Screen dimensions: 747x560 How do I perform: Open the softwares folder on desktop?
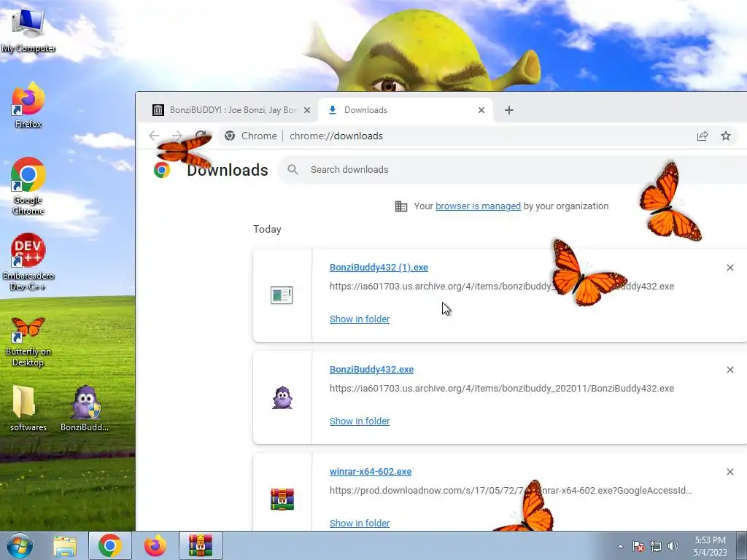28,408
